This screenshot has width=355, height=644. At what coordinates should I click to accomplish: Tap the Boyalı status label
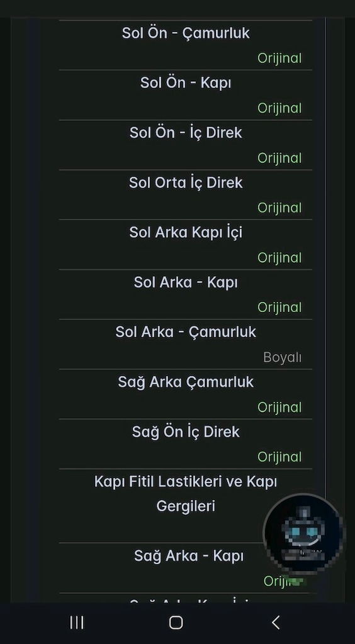click(x=282, y=357)
